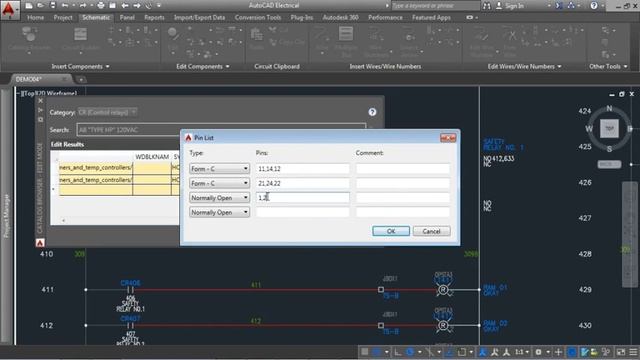Click the New drawing quick access icon
This screenshot has height=360, width=640.
tap(29, 5)
